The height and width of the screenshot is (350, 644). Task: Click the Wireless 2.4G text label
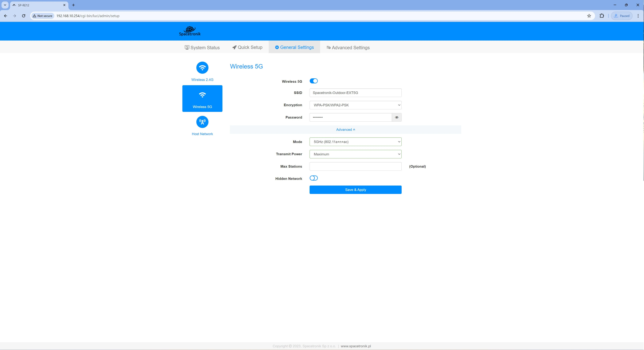(202, 80)
